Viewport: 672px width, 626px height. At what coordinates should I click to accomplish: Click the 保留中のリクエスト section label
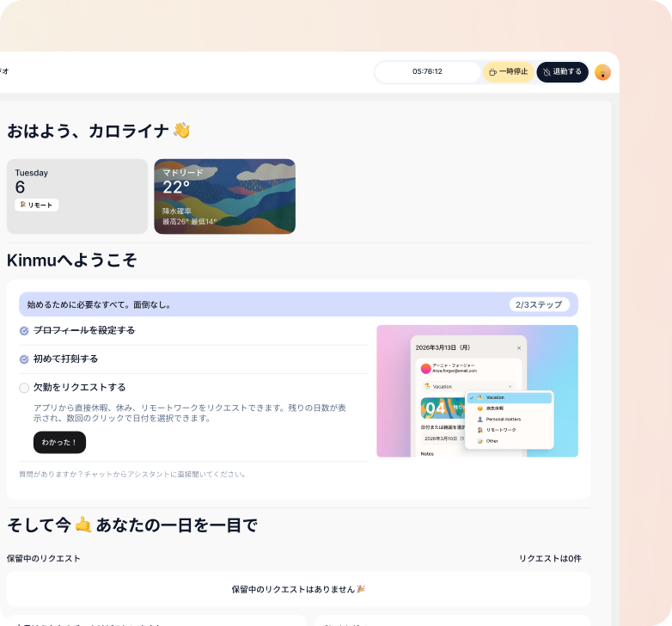(43, 558)
